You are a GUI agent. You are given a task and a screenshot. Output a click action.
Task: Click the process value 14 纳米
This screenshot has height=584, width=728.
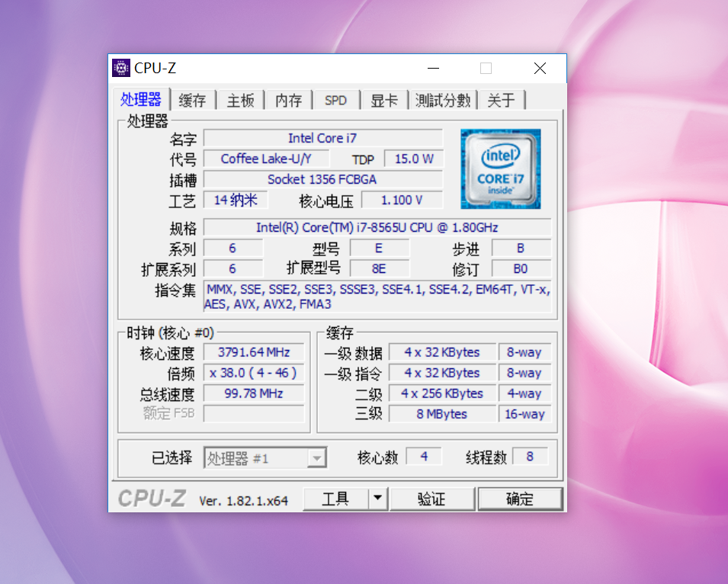[236, 200]
